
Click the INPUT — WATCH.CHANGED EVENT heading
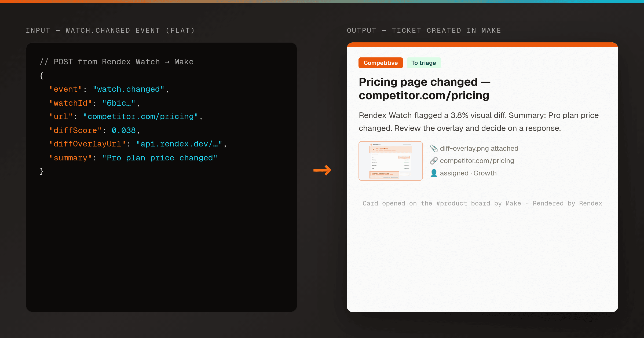pyautogui.click(x=110, y=31)
